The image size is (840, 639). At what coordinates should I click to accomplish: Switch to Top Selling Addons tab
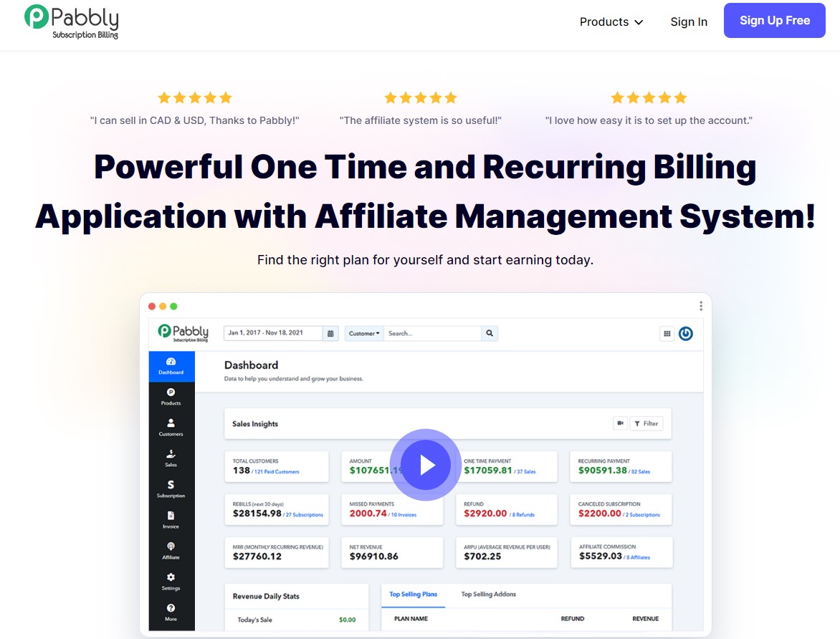coord(489,595)
